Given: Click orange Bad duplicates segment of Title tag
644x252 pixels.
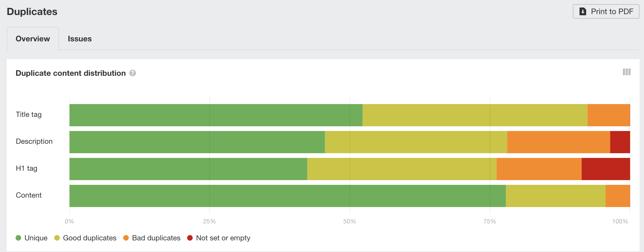Looking at the screenshot, I should (x=608, y=115).
